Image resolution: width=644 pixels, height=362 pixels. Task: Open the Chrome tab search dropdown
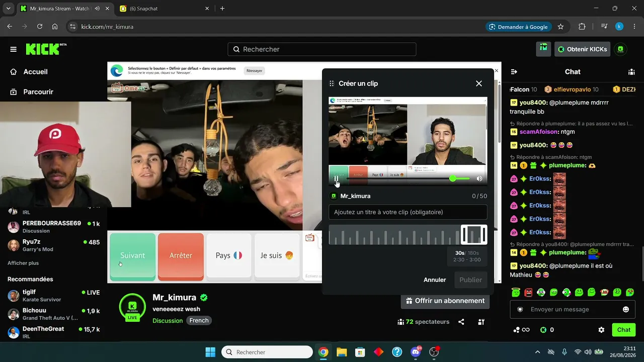(x=8, y=9)
